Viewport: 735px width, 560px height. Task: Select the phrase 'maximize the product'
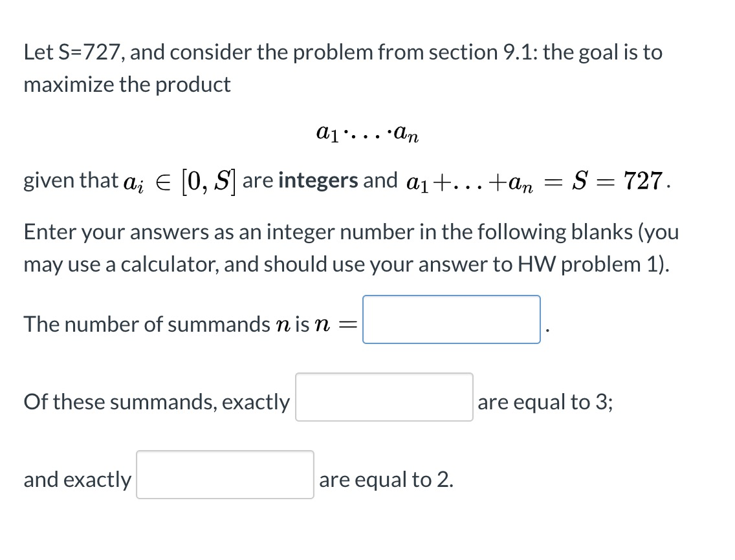coord(127,84)
